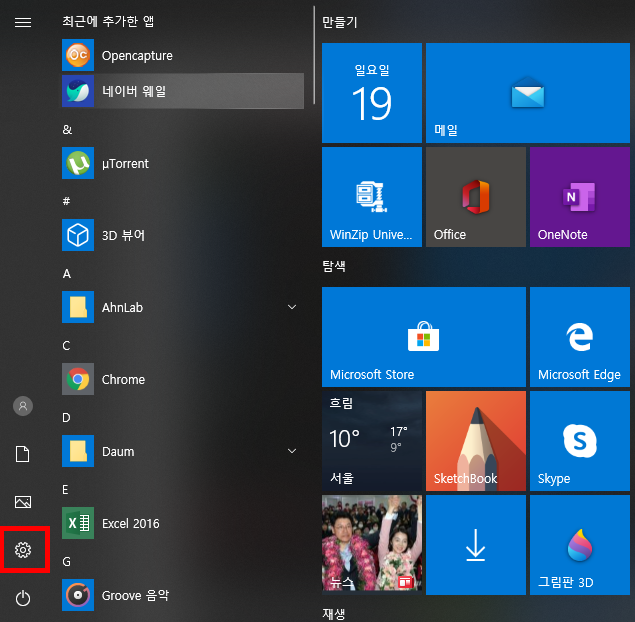Open the AhnLab folder icon
This screenshot has height=622, width=635.
(x=78, y=307)
